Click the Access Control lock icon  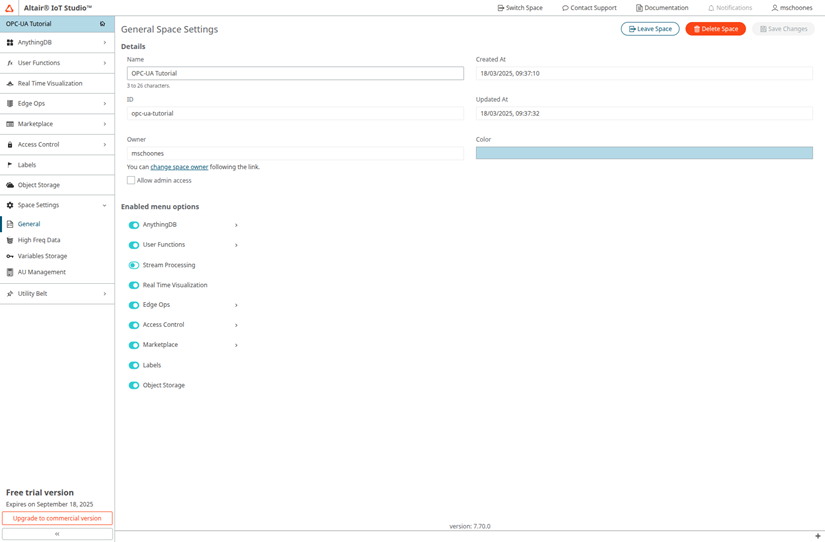point(9,145)
